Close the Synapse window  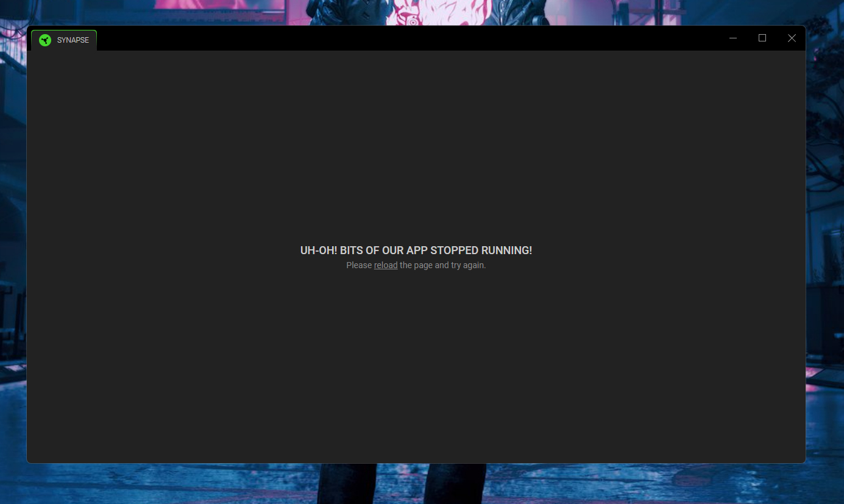tap(792, 38)
